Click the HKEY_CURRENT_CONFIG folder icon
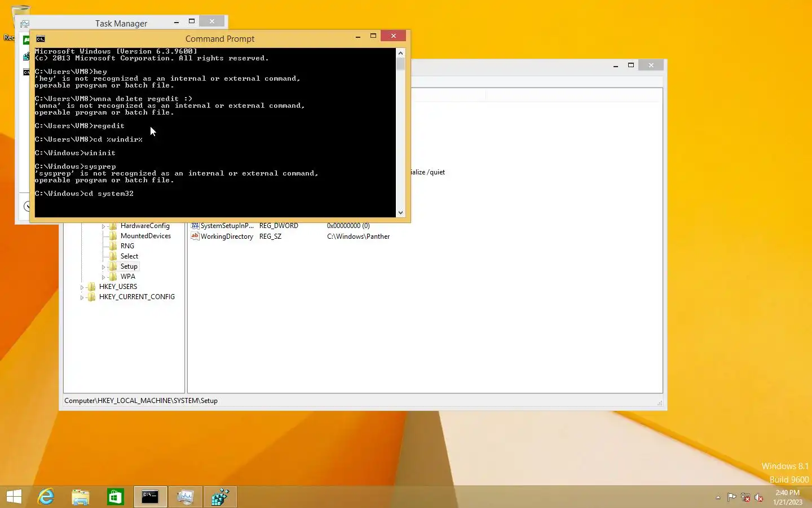Screen dimensions: 812x508 pos(91,297)
